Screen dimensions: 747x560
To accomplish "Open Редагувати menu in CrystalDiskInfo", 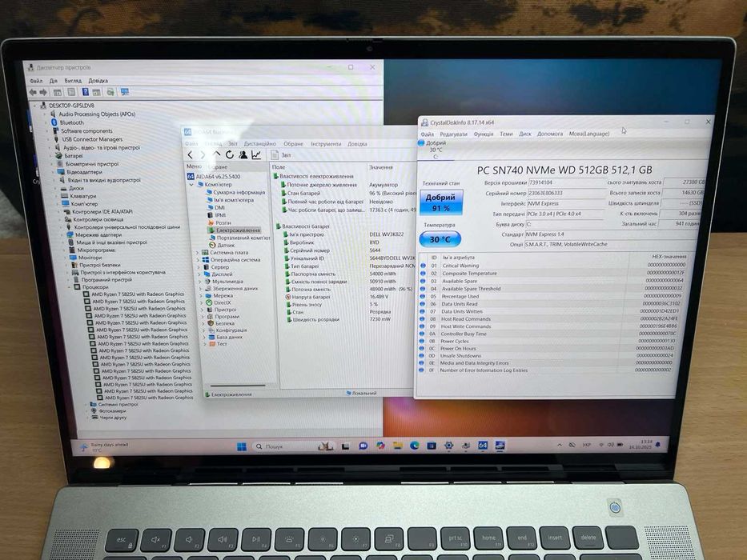I will (453, 134).
